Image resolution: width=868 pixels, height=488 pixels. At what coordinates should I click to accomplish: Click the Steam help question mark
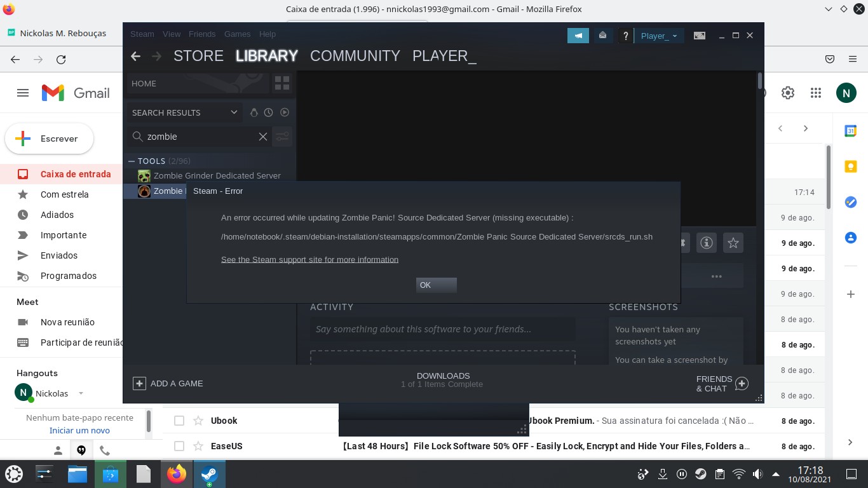(626, 36)
